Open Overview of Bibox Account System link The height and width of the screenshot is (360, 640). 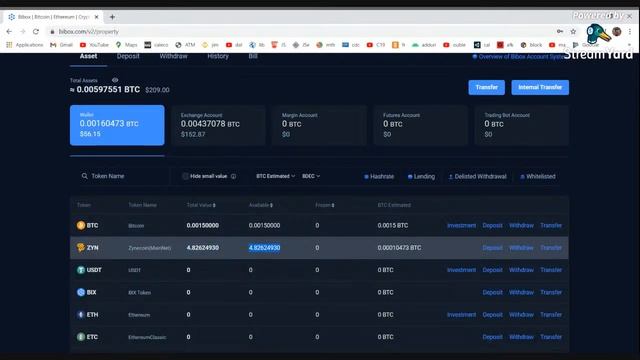click(x=520, y=57)
